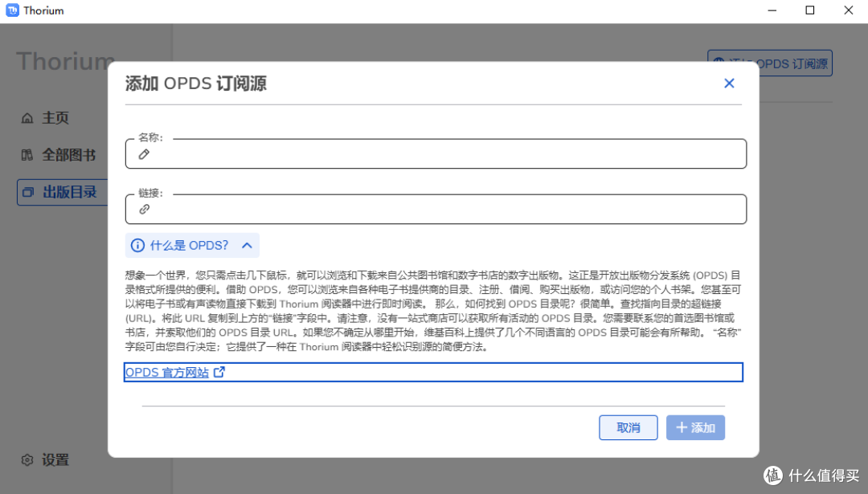Screen dimensions: 868x494
Task: Click the plus icon on 添加 button
Action: pyautogui.click(x=682, y=427)
